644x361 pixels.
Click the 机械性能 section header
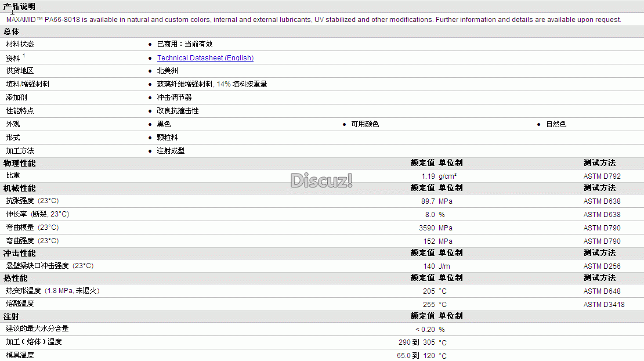coord(19,188)
